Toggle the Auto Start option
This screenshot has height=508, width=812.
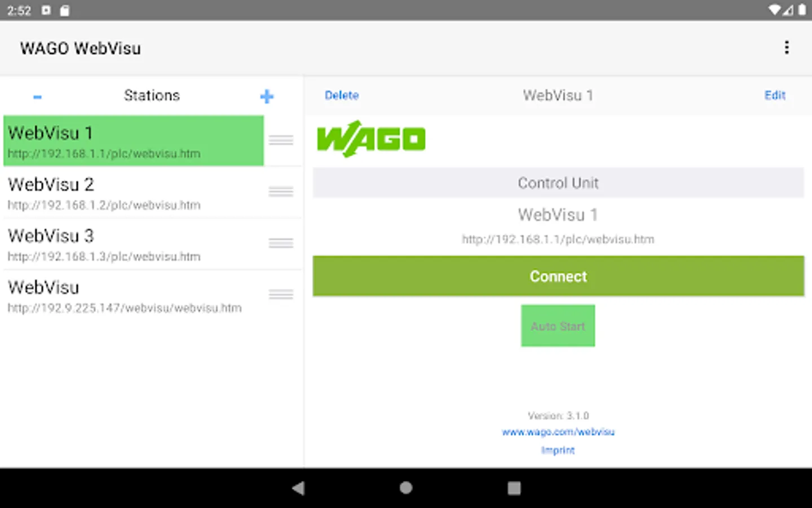tap(558, 326)
